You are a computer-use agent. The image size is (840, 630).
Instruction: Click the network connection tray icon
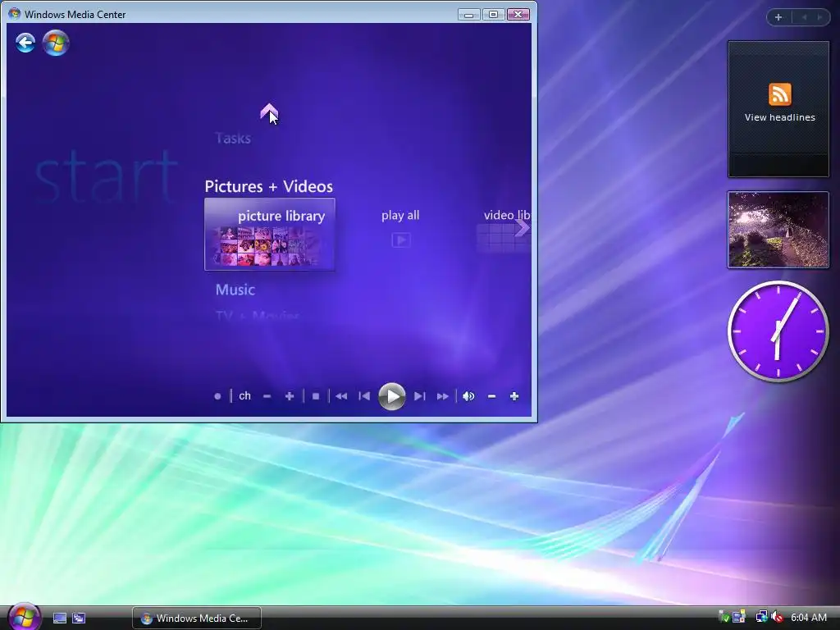[x=760, y=617]
